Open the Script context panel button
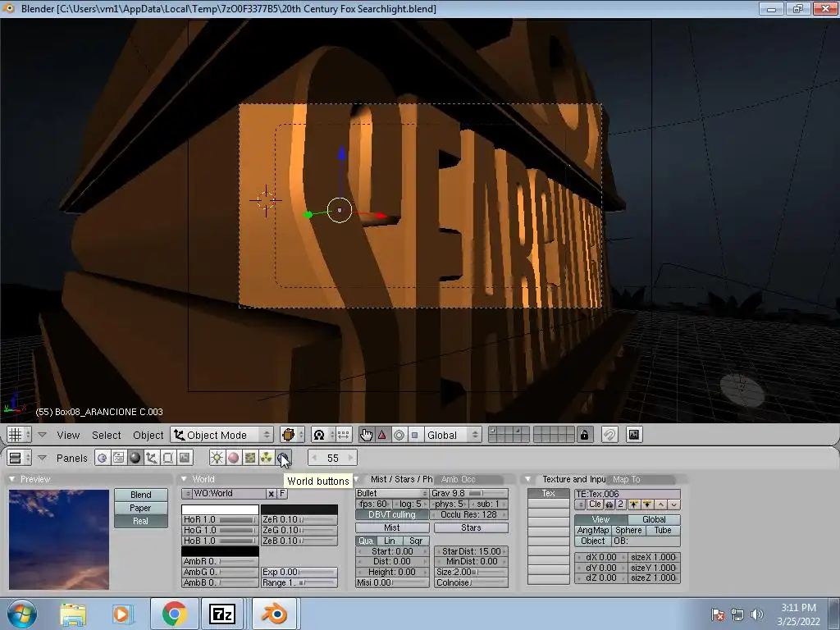The image size is (840, 630). tap(118, 458)
